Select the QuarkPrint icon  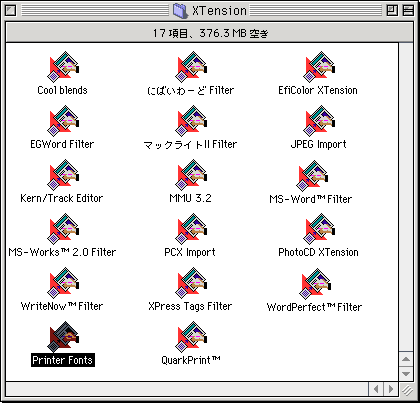191,337
